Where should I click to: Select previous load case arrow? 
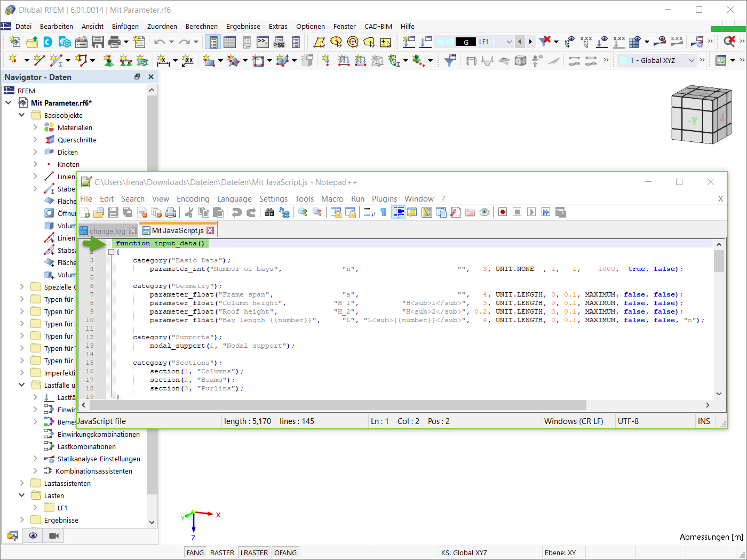[x=520, y=42]
